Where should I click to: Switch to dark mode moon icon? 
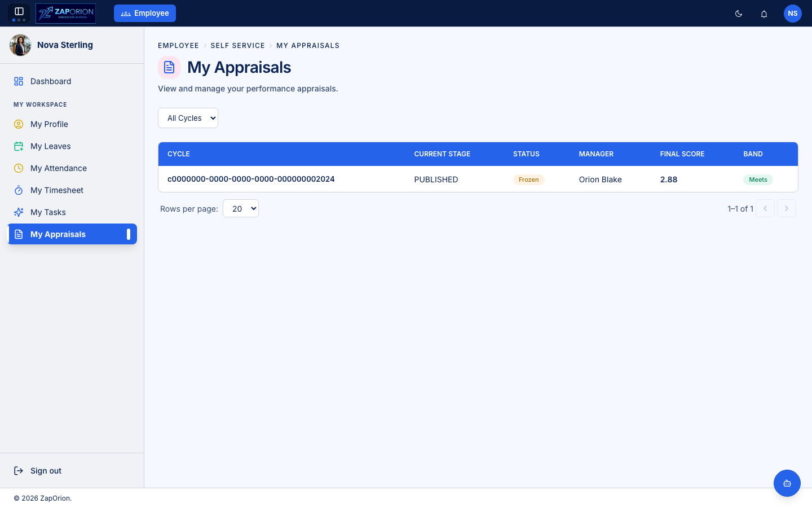pos(739,14)
